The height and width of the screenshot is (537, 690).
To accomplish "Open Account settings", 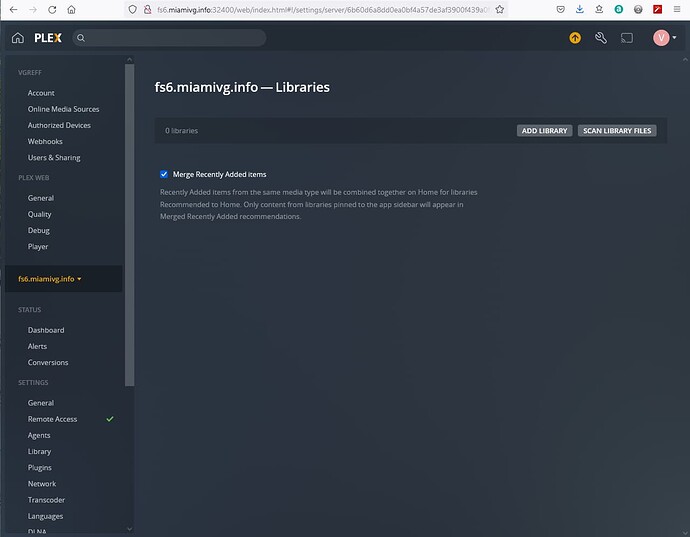I will (41, 93).
